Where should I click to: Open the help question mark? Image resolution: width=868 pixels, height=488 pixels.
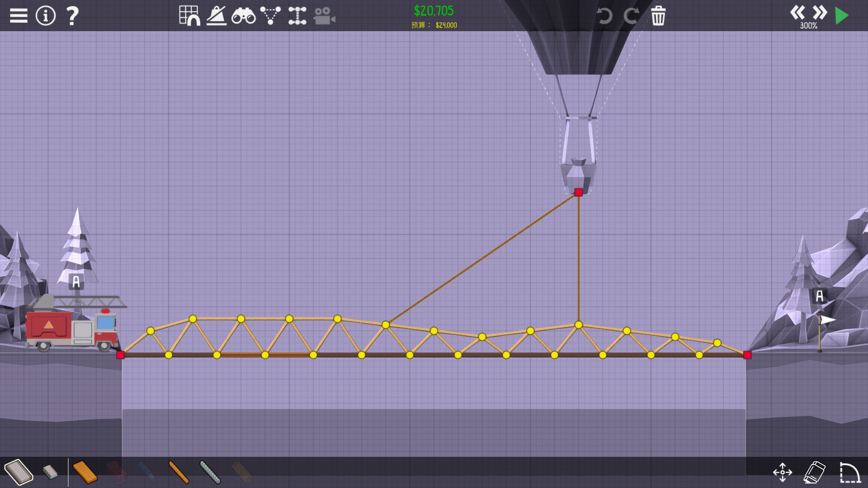point(72,16)
